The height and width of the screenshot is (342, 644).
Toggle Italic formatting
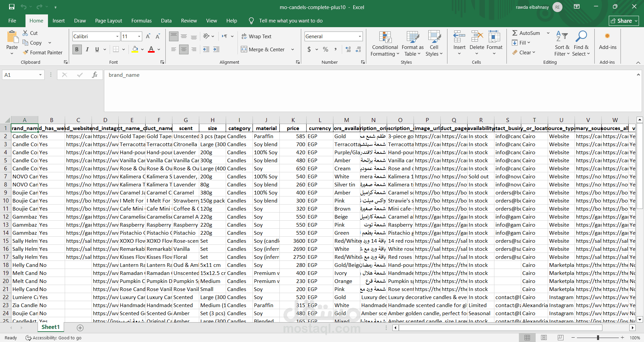click(87, 49)
